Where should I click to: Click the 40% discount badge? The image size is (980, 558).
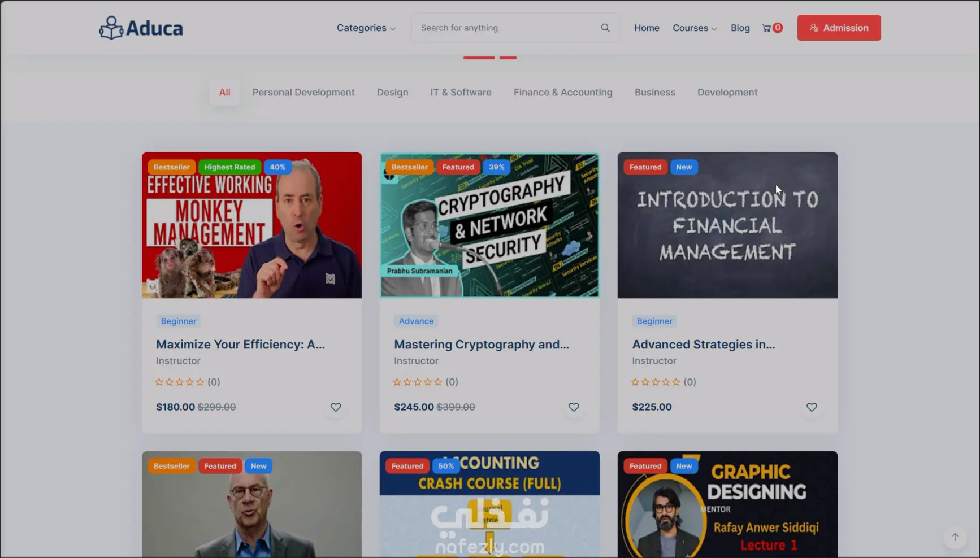tap(277, 167)
